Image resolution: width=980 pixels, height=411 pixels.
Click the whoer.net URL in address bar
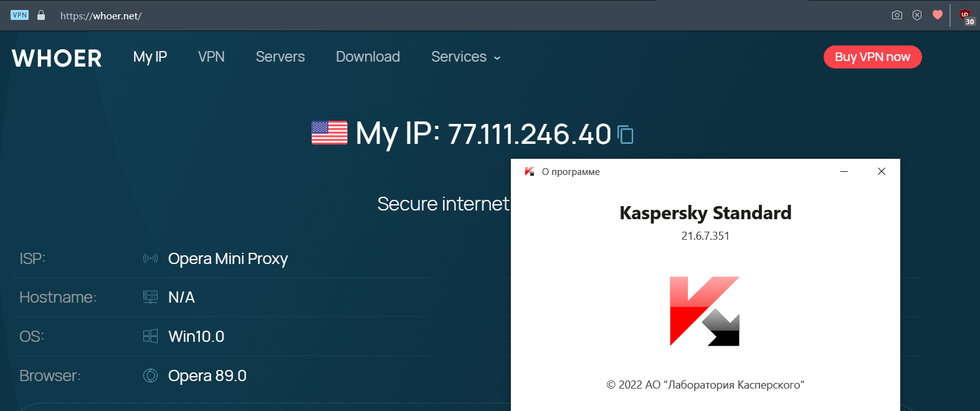pos(101,16)
